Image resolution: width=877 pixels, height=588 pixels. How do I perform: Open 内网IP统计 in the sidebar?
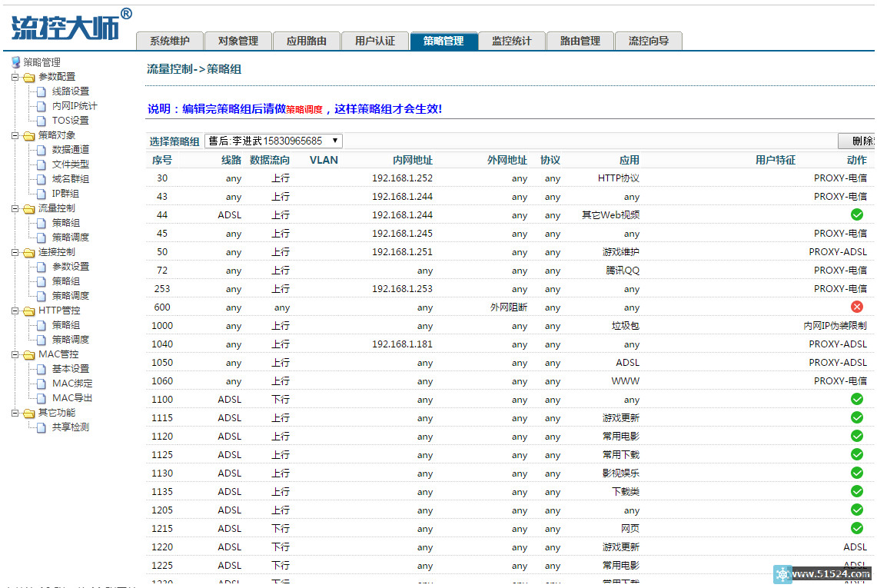click(x=75, y=106)
